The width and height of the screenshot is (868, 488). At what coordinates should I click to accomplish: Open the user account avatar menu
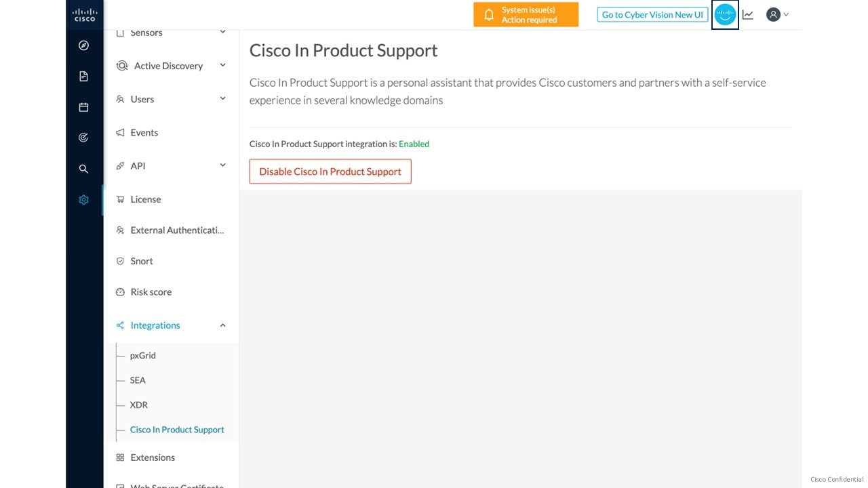click(x=777, y=14)
